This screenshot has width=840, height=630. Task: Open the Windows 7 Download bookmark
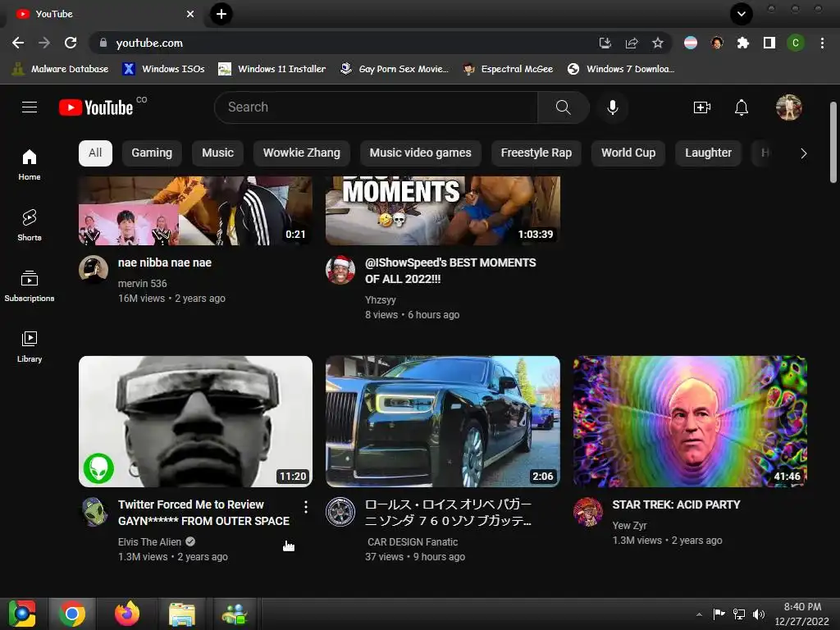point(621,69)
